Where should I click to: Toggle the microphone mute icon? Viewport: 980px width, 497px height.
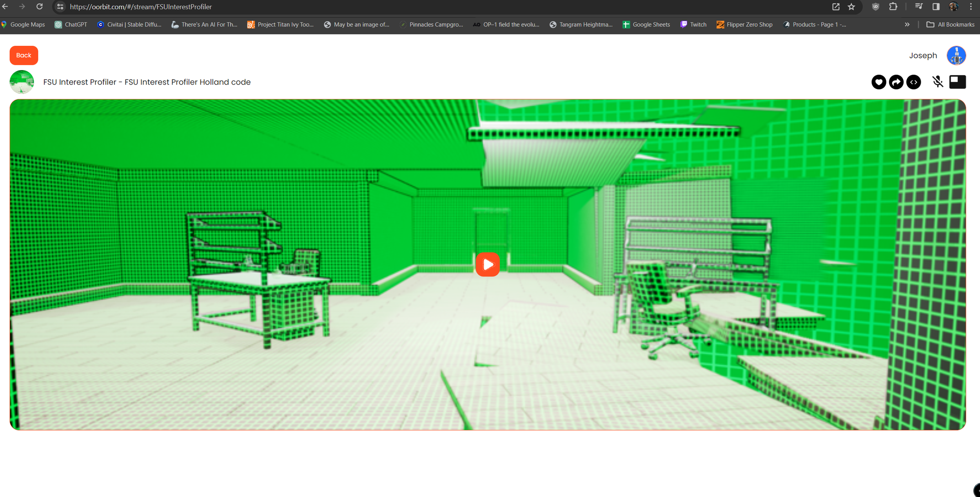pyautogui.click(x=938, y=82)
